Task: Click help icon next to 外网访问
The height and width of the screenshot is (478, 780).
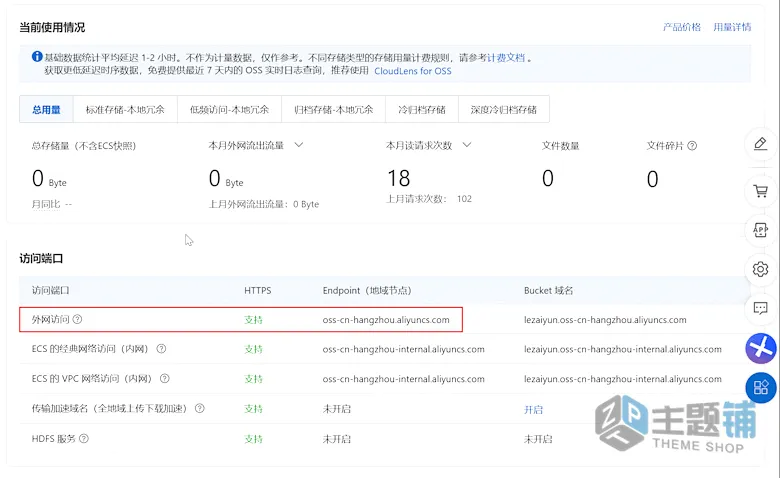Action: [x=78, y=319]
